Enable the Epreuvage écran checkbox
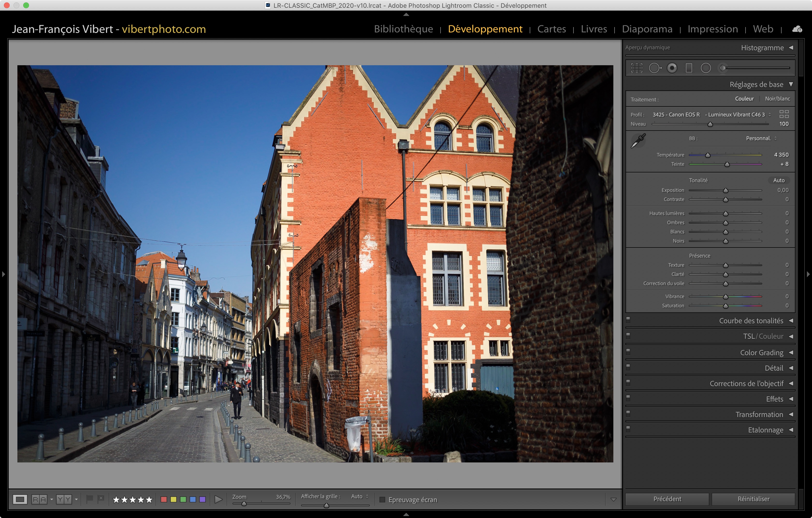812x518 pixels. [x=382, y=499]
